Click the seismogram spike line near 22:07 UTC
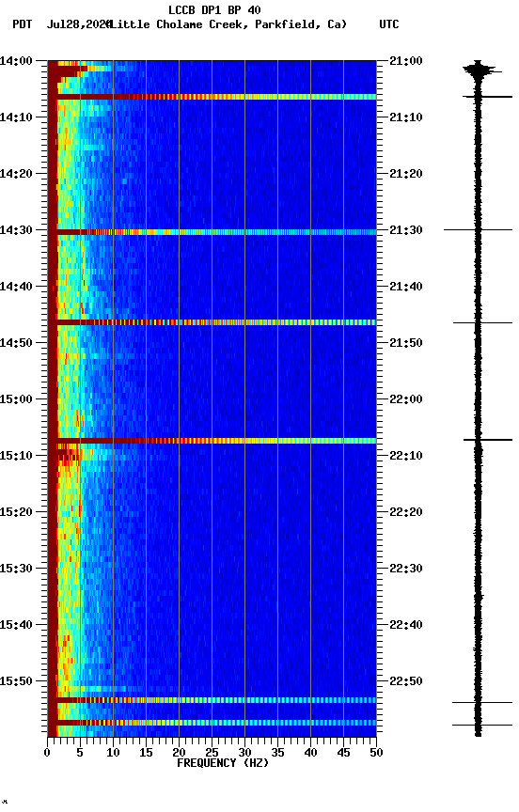Image resolution: width=519 pixels, height=812 pixels. tap(488, 440)
